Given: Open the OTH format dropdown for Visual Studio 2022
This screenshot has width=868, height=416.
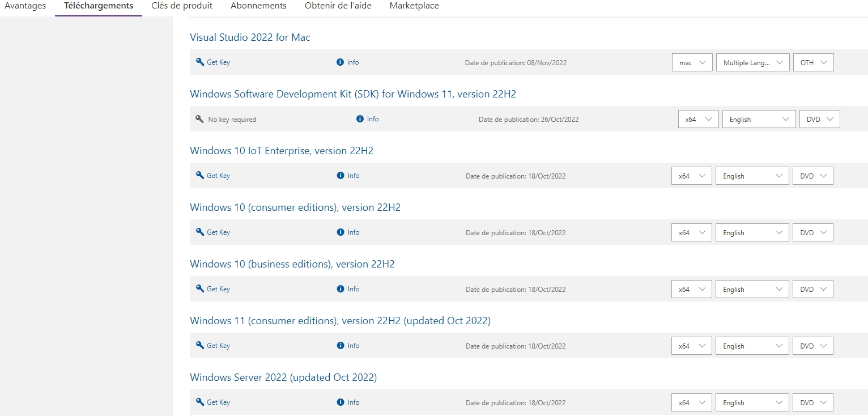Looking at the screenshot, I should (x=814, y=62).
